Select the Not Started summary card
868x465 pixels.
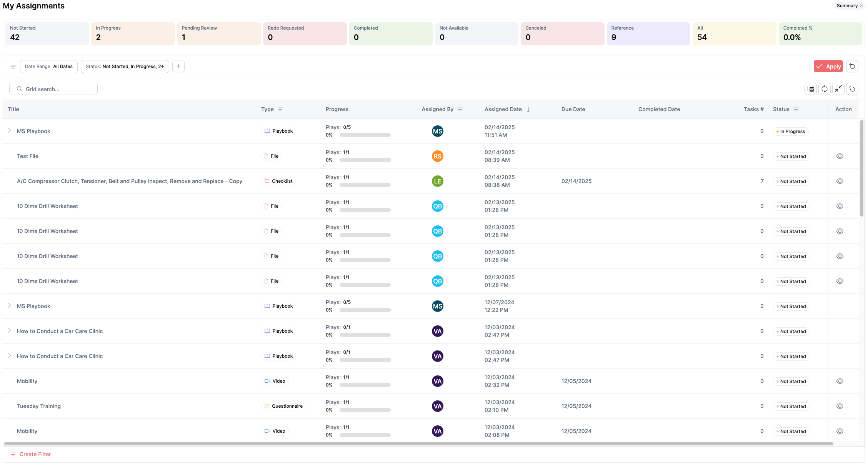47,33
